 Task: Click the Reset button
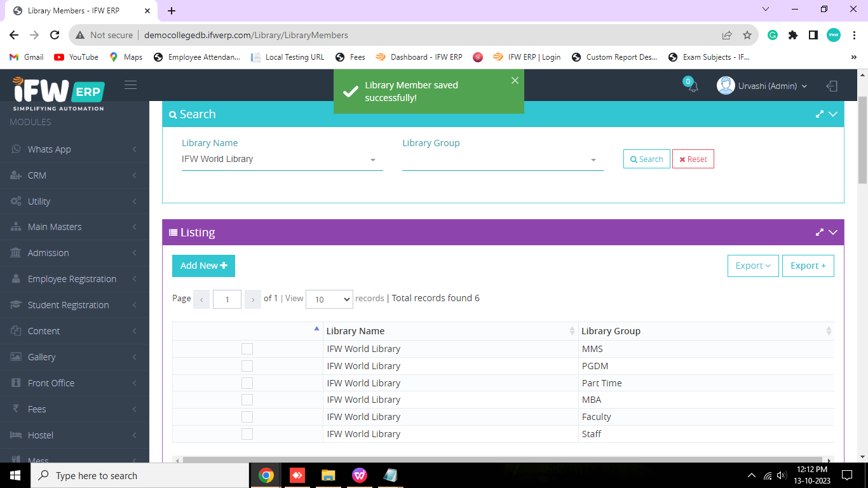click(x=693, y=159)
